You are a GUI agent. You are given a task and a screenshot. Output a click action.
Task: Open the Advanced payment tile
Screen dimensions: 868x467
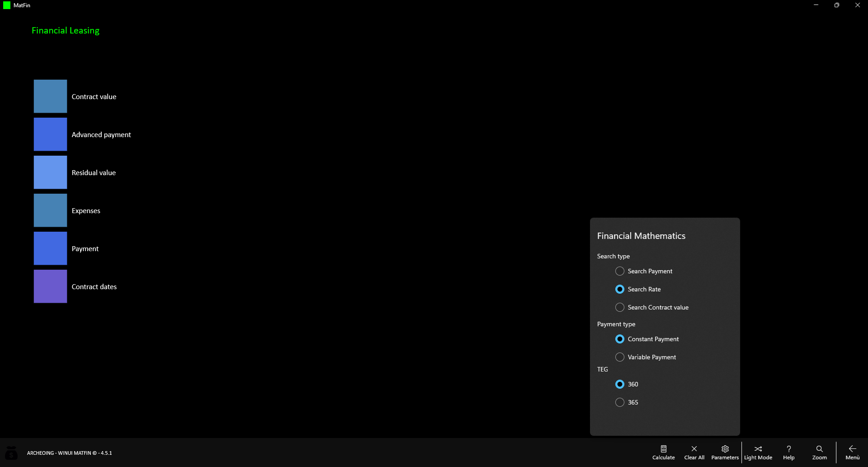(x=50, y=134)
